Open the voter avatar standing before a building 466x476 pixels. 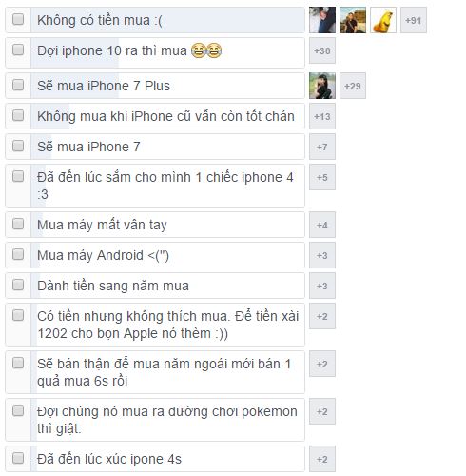coord(353,20)
